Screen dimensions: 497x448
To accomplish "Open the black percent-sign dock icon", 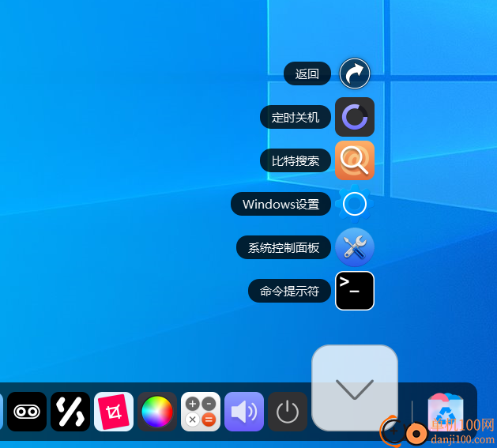I will 70,412.
